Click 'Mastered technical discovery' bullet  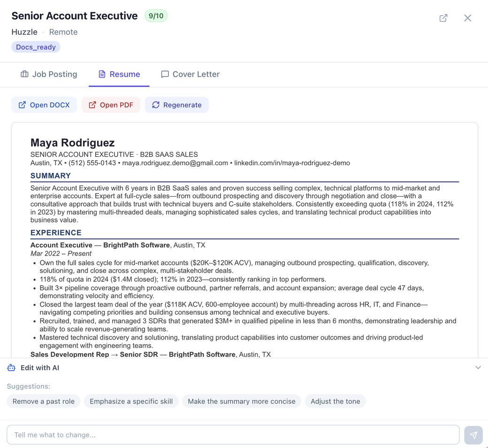click(231, 341)
